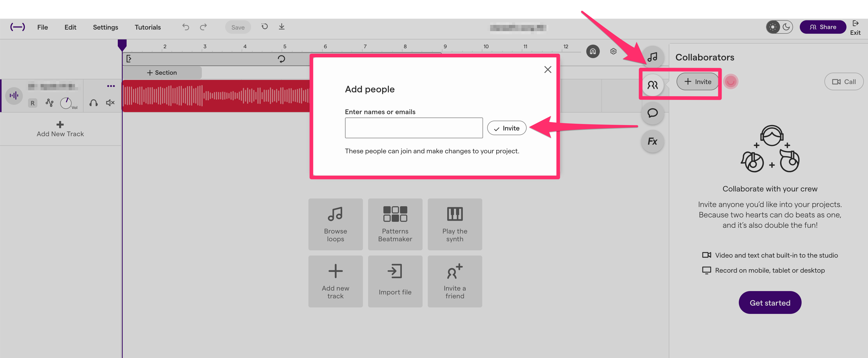Click the redo arrow icon
Screen dimensions: 868x358
(x=203, y=27)
